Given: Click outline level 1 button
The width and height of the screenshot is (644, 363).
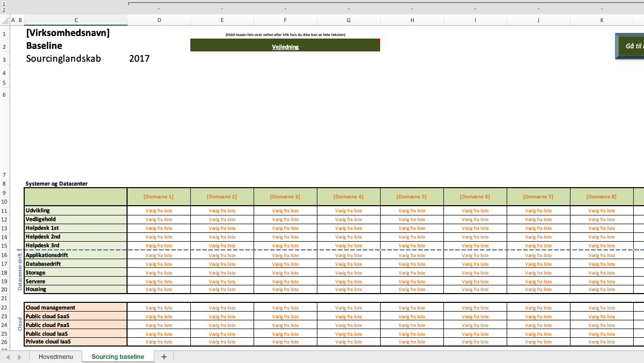Looking at the screenshot, I should [4, 3].
